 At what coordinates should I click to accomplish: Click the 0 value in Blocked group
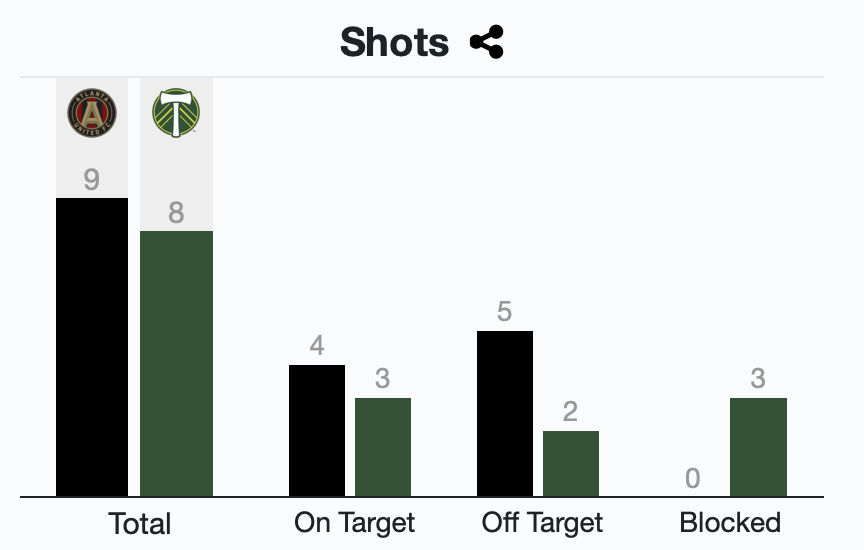[693, 479]
